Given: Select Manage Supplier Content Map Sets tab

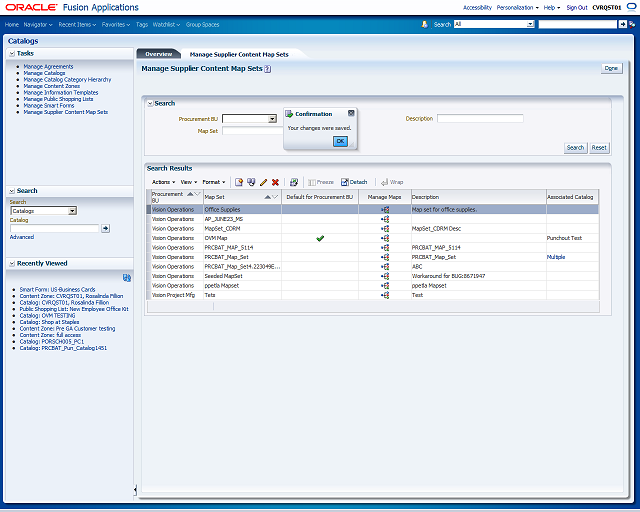Looking at the screenshot, I should pyautogui.click(x=239, y=54).
